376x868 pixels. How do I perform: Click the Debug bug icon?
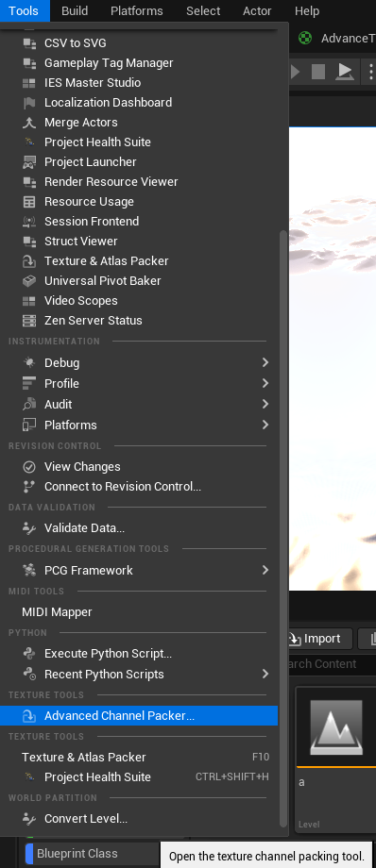pos(29,362)
